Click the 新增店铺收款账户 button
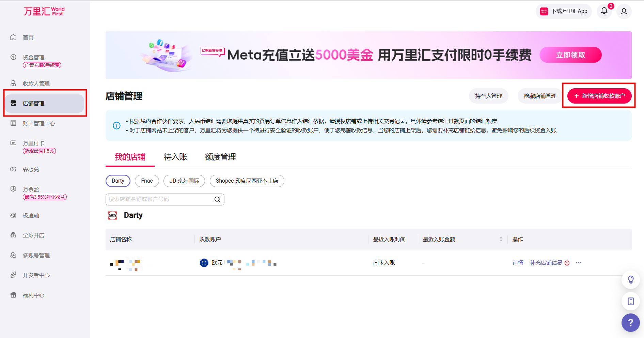 (599, 96)
